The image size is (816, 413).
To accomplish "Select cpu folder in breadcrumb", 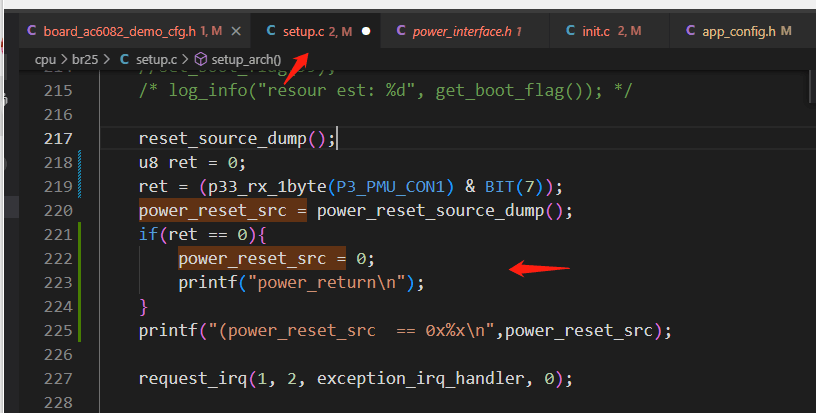I will tap(45, 60).
